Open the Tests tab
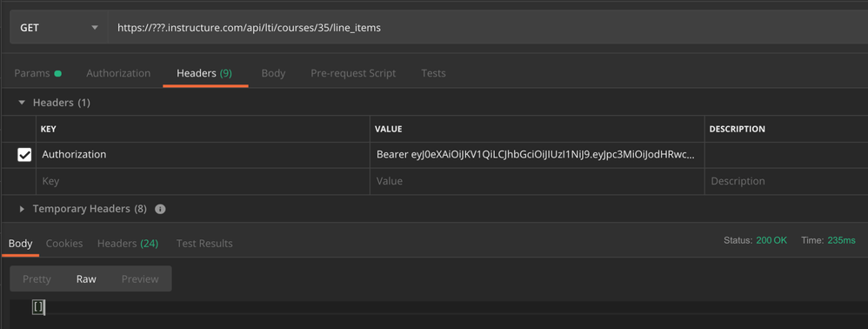 [433, 73]
